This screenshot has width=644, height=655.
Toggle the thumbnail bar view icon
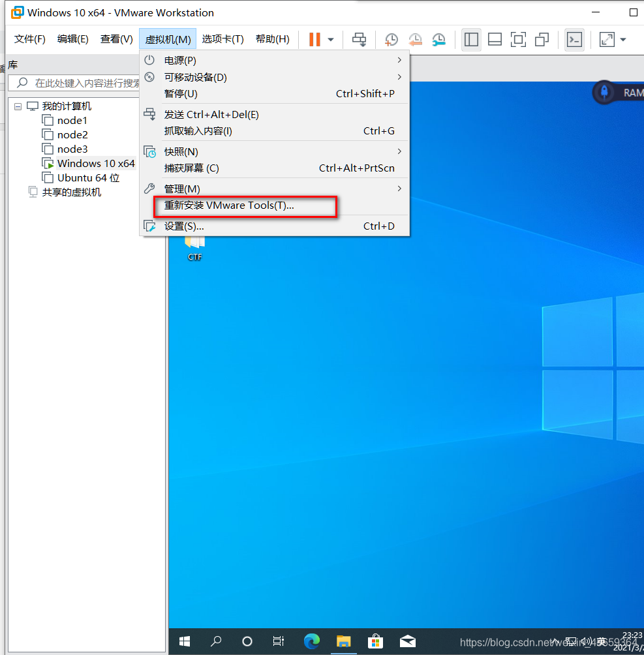coord(495,40)
